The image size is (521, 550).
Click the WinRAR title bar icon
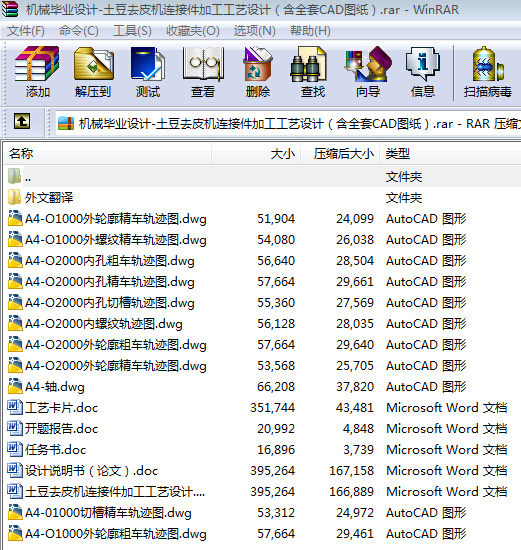click(x=10, y=9)
